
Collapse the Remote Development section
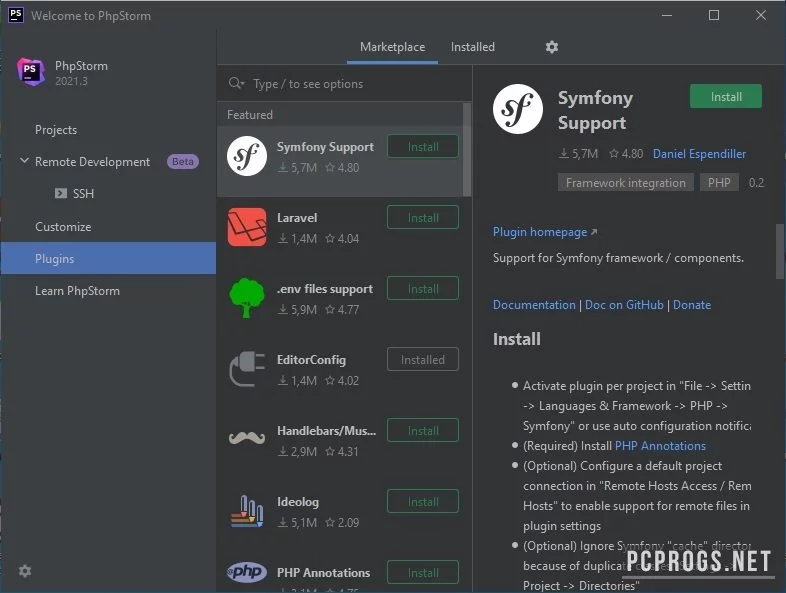(x=24, y=161)
